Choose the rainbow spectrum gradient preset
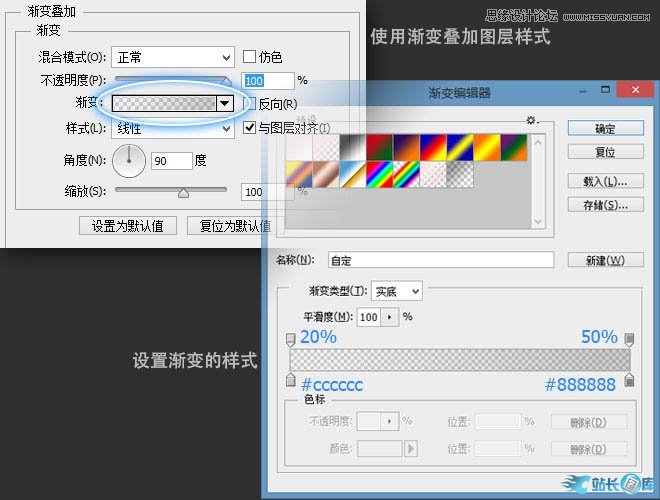Viewport: 660px width, 500px height. tap(379, 175)
